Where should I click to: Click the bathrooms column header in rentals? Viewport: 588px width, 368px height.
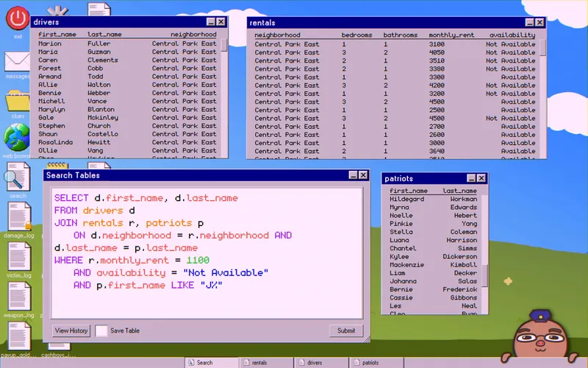(x=400, y=35)
